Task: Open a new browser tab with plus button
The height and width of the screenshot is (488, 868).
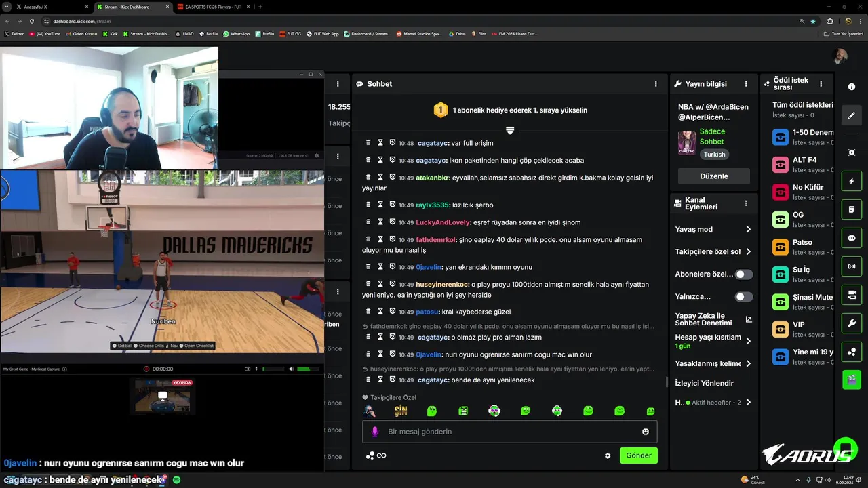Action: [x=260, y=7]
